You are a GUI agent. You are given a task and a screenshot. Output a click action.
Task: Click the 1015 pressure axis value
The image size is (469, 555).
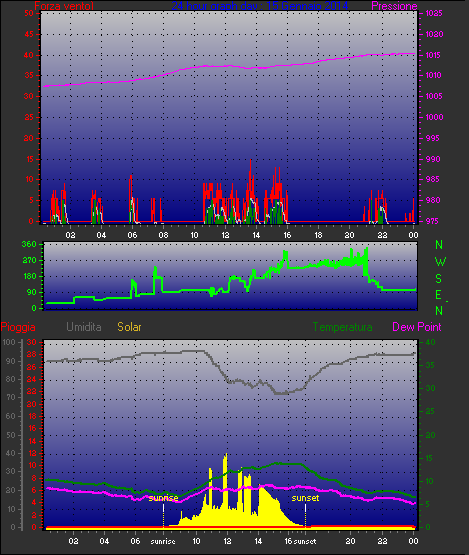pyautogui.click(x=434, y=55)
